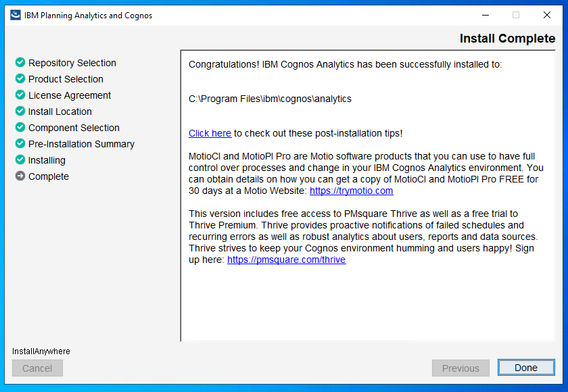The width and height of the screenshot is (568, 392).
Task: Finish the installer with the Done button
Action: coord(526,368)
